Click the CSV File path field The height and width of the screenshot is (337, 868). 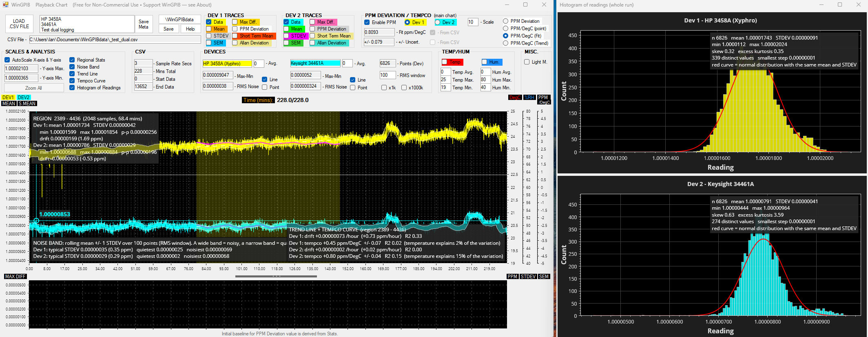pos(115,40)
